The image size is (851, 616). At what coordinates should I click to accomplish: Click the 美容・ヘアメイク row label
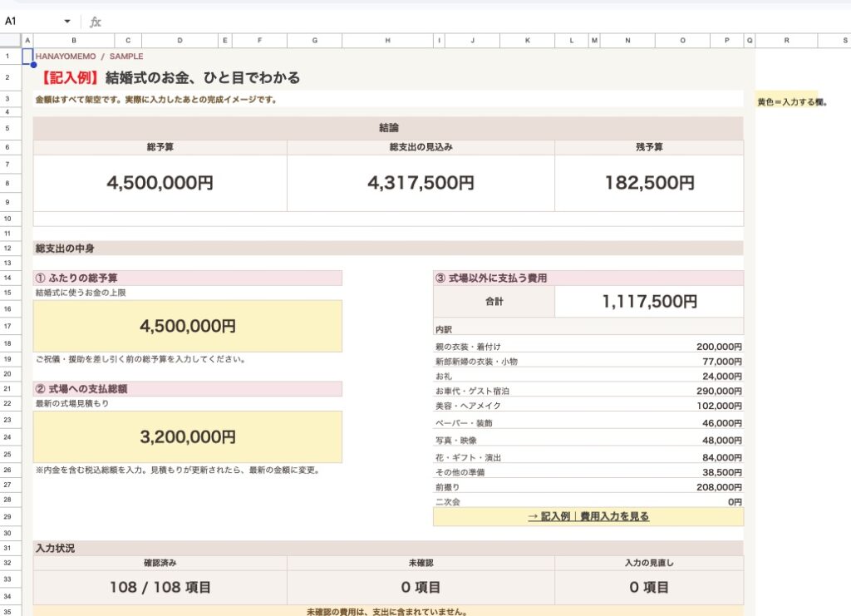pos(468,406)
